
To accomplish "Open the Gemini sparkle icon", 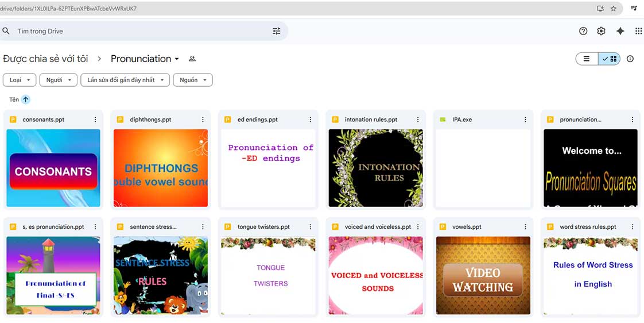I will tap(620, 31).
